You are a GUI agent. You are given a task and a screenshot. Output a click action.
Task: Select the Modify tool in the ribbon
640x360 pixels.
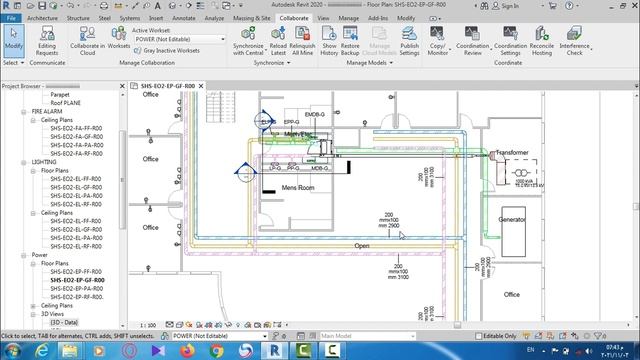pyautogui.click(x=13, y=41)
